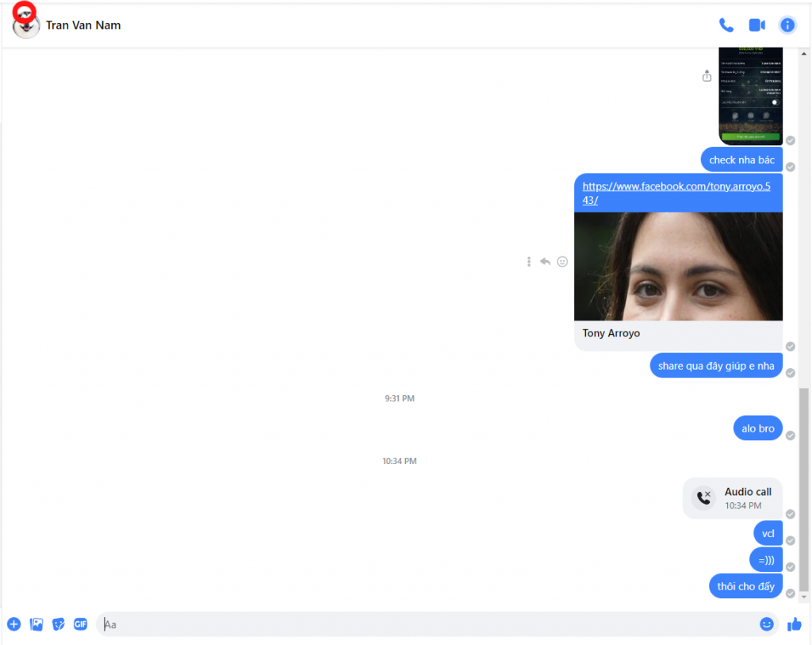Start a video call with camera icon
The width and height of the screenshot is (812, 645).
[x=756, y=25]
